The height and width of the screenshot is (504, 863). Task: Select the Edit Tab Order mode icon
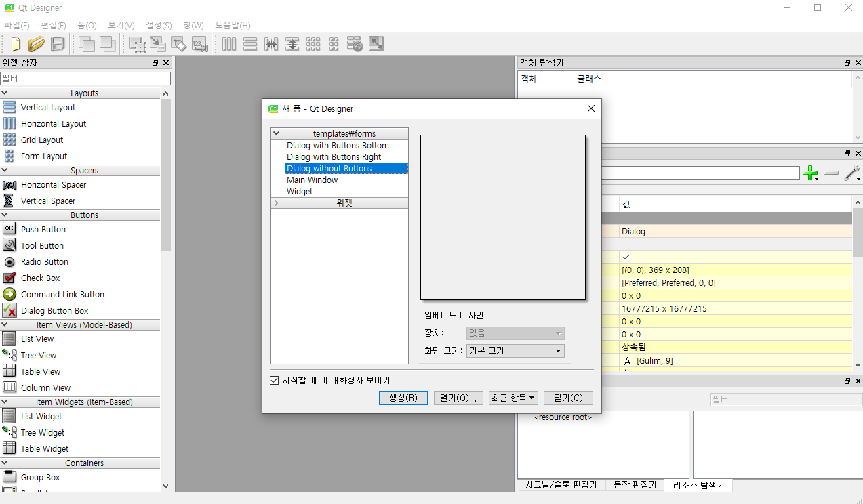(x=199, y=44)
